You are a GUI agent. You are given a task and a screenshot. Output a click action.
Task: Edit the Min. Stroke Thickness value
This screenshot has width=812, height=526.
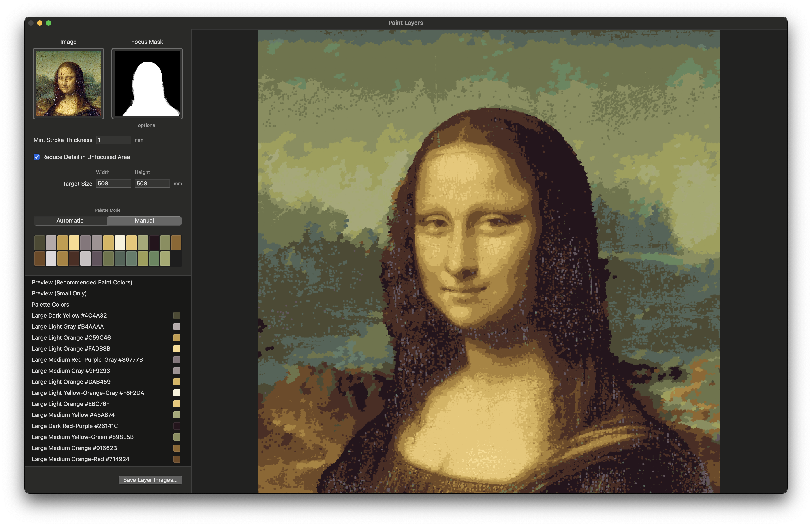(113, 140)
